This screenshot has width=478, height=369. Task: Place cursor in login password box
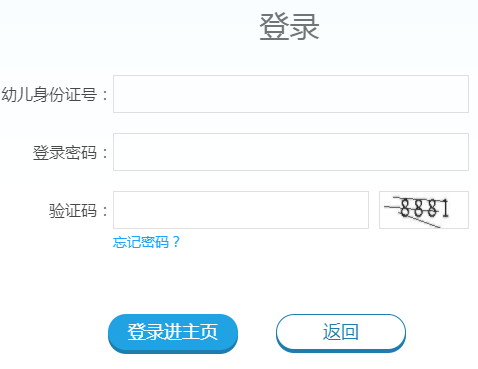291,152
